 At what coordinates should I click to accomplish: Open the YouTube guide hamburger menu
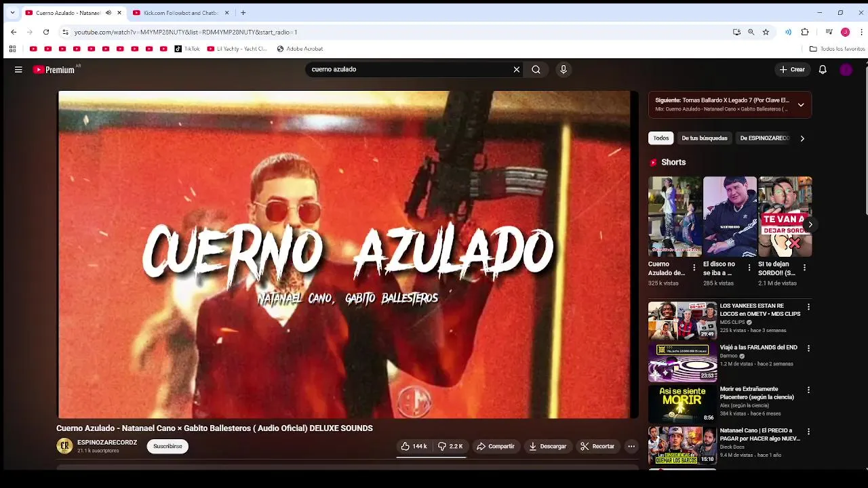click(18, 69)
